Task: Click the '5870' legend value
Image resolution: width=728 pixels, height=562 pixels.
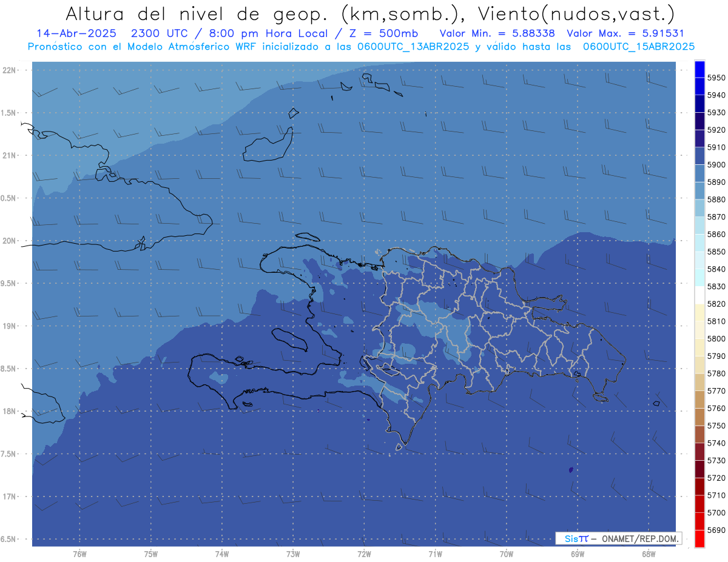Action: (x=716, y=217)
